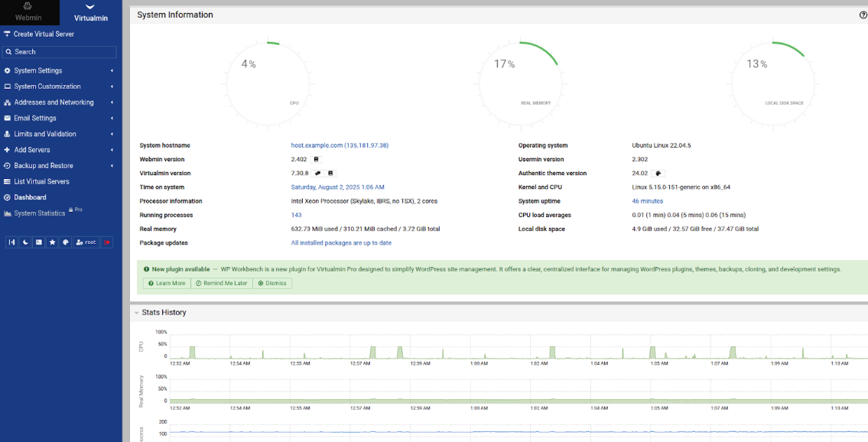
Task: Open theme configuration palette icon in sidebar
Action: (65, 242)
